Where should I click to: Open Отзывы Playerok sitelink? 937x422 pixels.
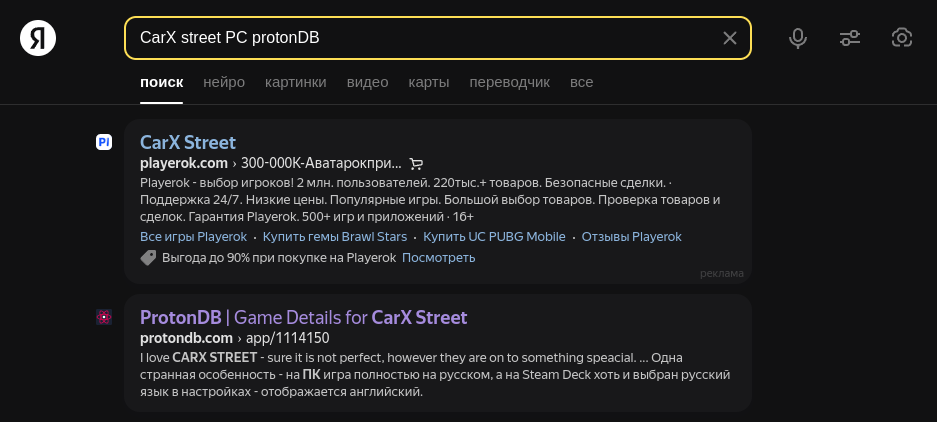tap(632, 237)
